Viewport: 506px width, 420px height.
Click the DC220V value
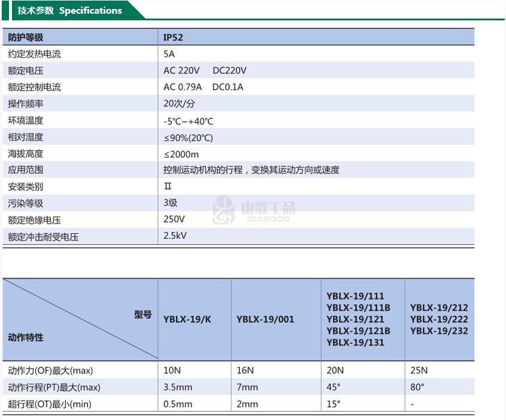[229, 71]
